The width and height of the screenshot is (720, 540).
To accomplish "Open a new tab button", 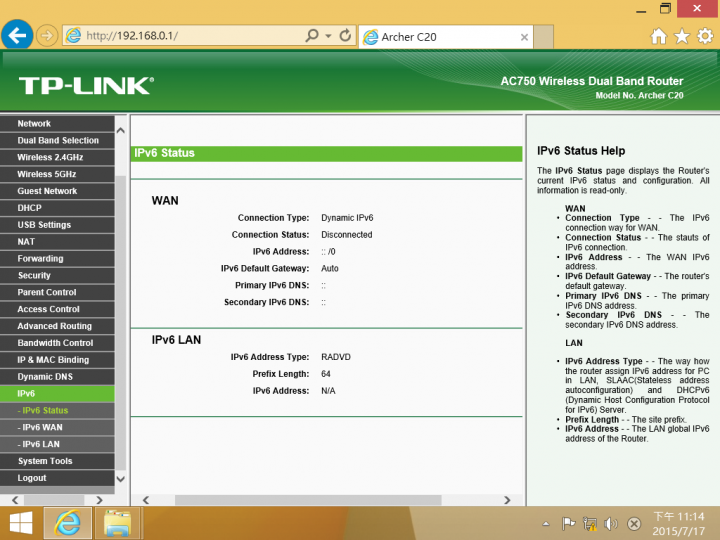I will 544,37.
